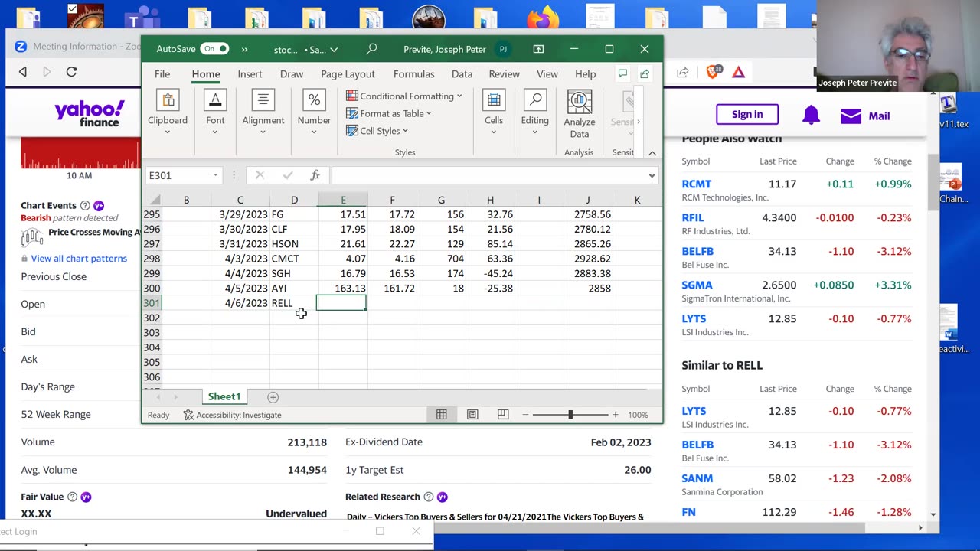Toggle the AutoSave switch in Excel

214,49
